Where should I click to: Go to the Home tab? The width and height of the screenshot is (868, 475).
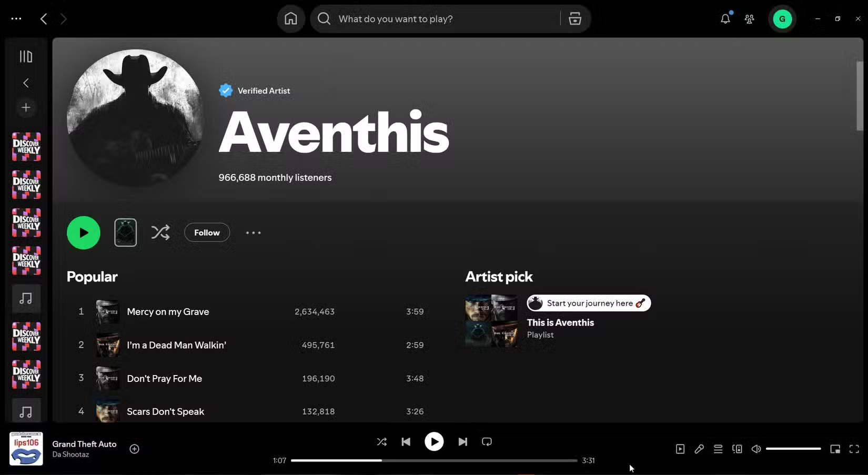click(290, 18)
